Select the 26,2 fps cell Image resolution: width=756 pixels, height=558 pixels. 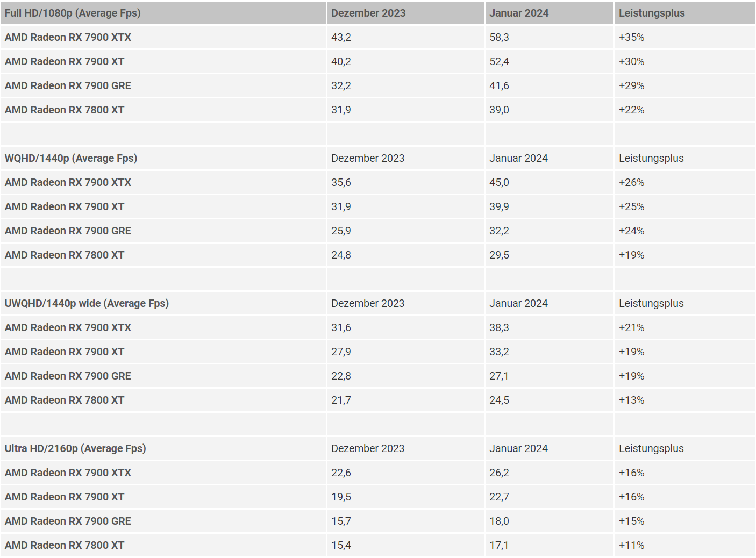coord(499,473)
